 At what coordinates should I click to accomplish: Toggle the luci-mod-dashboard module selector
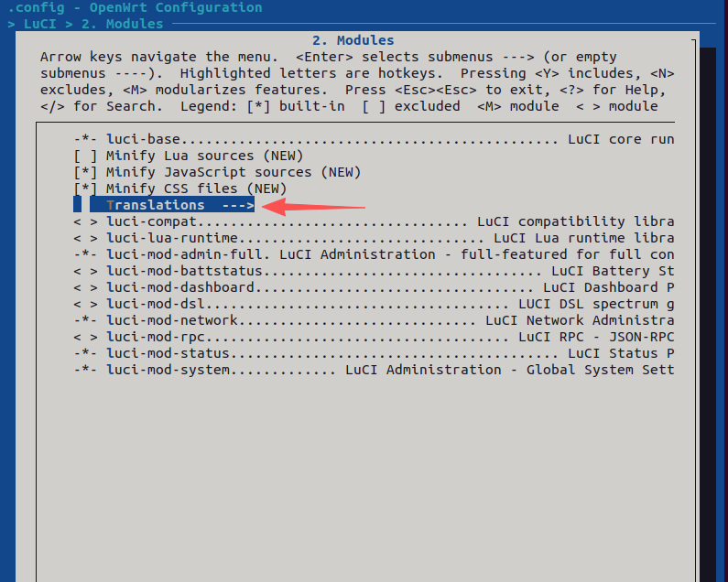click(85, 287)
